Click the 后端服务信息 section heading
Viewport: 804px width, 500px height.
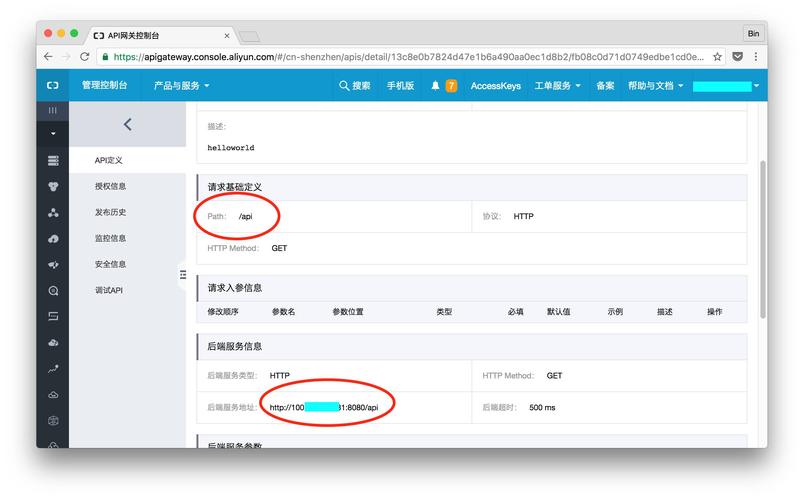click(x=234, y=346)
